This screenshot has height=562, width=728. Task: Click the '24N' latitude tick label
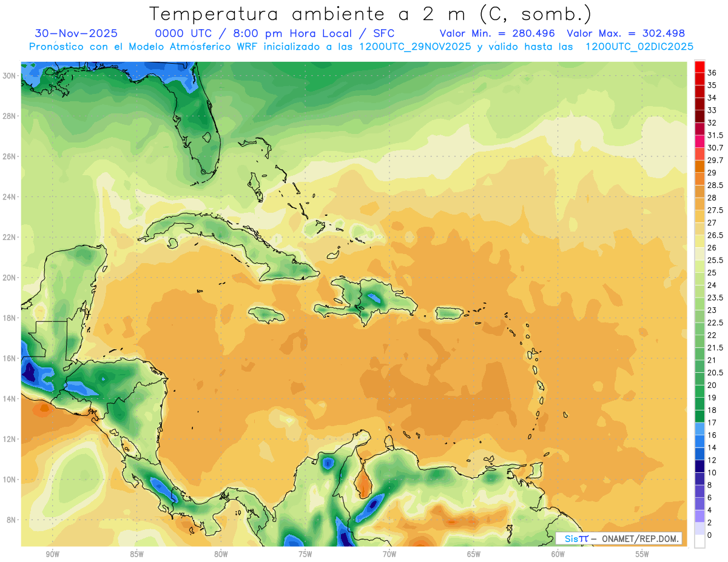click(x=10, y=197)
